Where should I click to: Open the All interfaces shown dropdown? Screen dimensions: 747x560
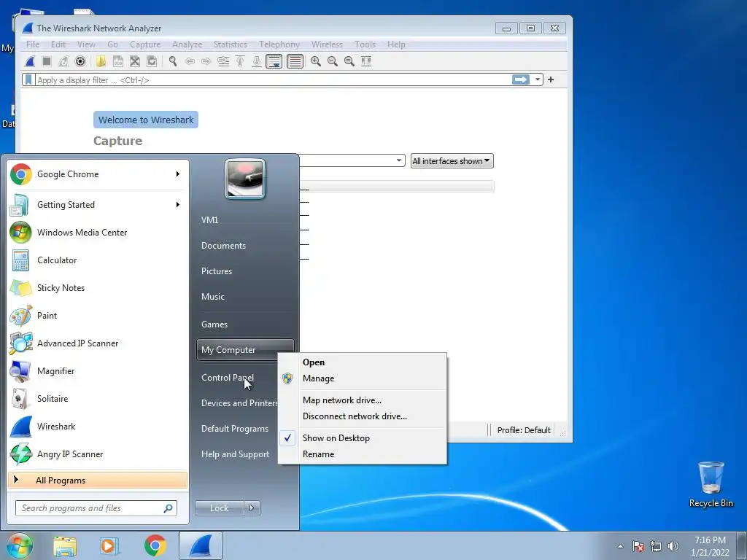coord(452,161)
